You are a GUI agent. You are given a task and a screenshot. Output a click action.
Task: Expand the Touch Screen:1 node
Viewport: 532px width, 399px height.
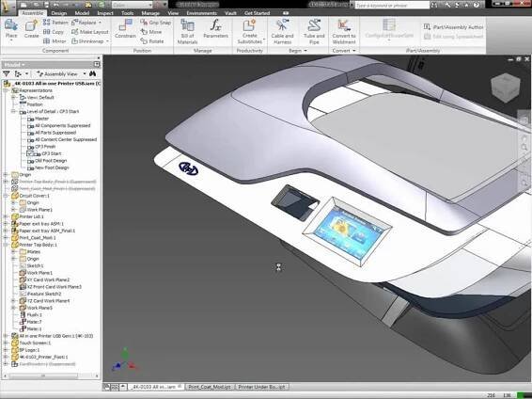6,343
